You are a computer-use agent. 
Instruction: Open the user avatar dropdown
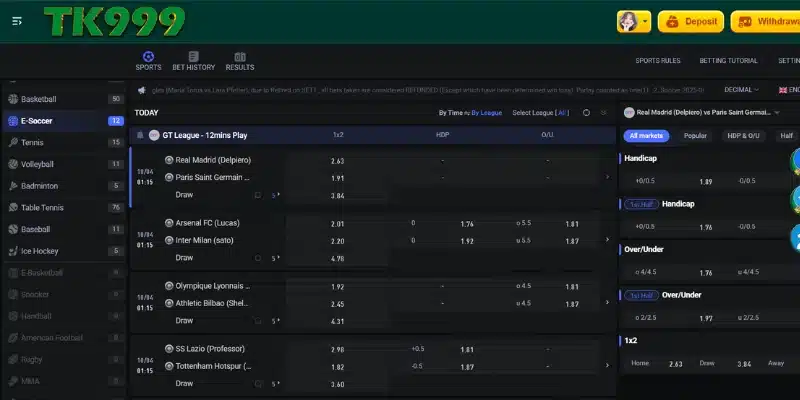click(x=634, y=22)
